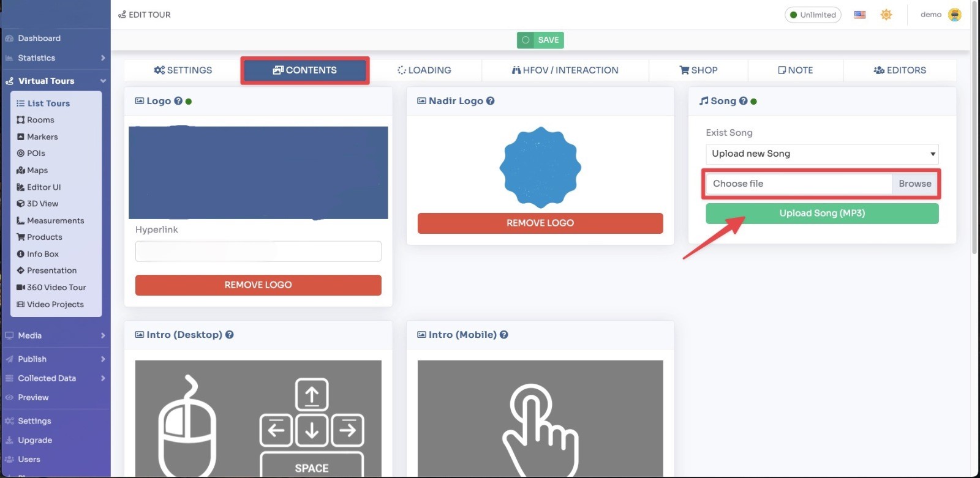Click the Hyperlink text field
The height and width of the screenshot is (478, 980).
[258, 252]
